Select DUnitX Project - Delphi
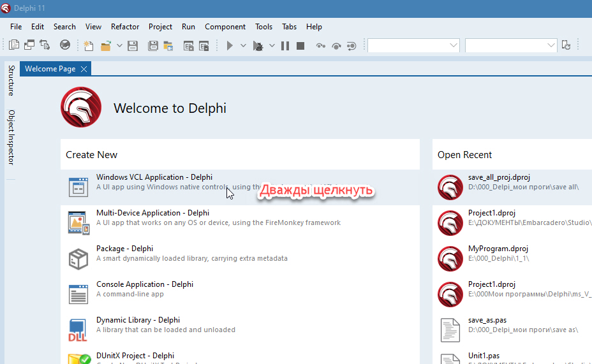This screenshot has width=592, height=364. pyautogui.click(x=240, y=357)
